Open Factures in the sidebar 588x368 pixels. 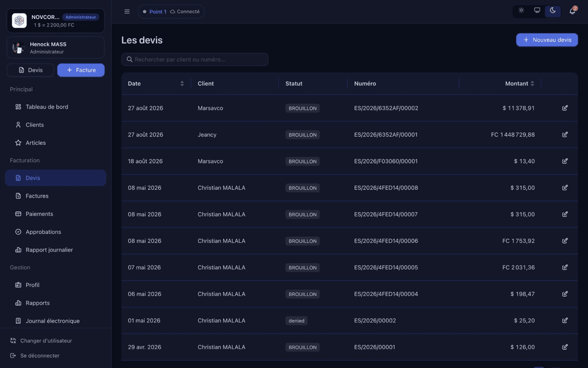(55, 196)
